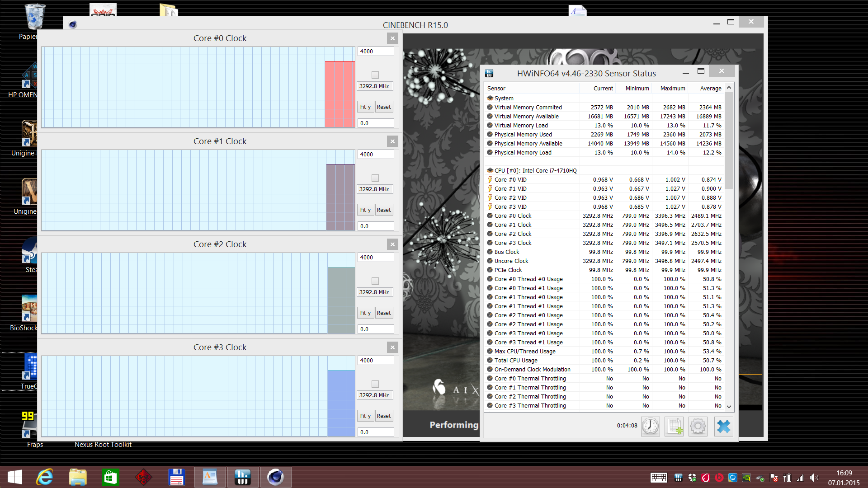The image size is (868, 488).
Task: Click the HWiNFO64 title bar icon
Action: (x=489, y=73)
